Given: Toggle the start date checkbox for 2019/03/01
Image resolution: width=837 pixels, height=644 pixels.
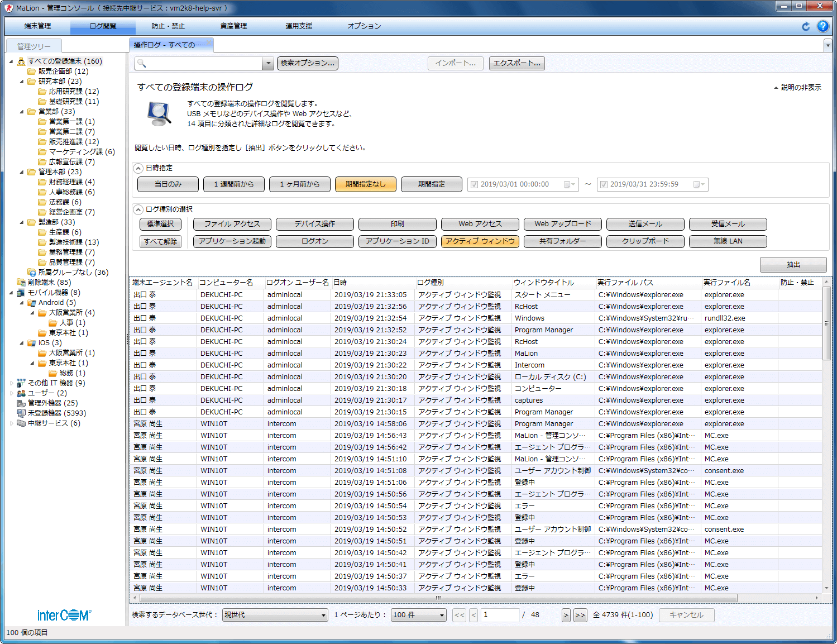Looking at the screenshot, I should click(x=475, y=184).
